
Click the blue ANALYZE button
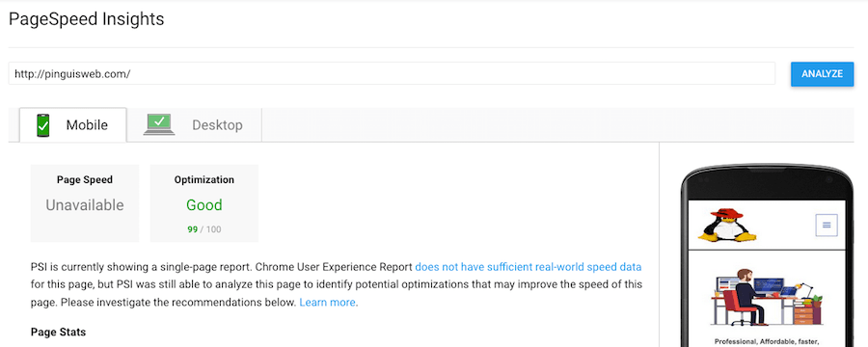(x=822, y=73)
